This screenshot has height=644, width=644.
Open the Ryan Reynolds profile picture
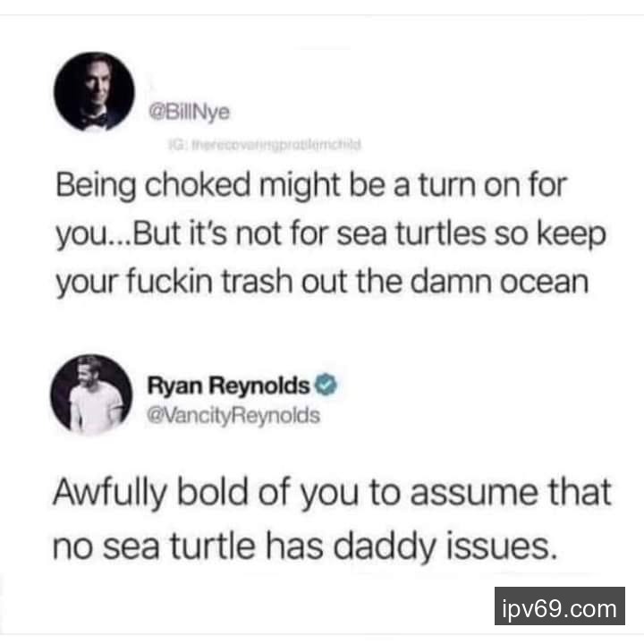click(91, 394)
